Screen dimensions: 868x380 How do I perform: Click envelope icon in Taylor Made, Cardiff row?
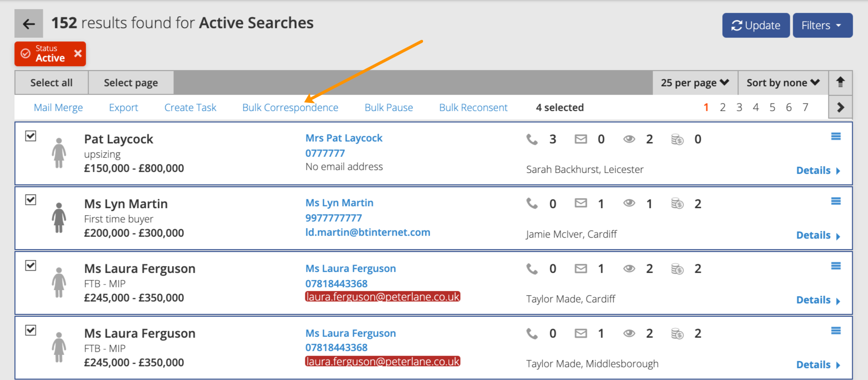[x=581, y=269]
